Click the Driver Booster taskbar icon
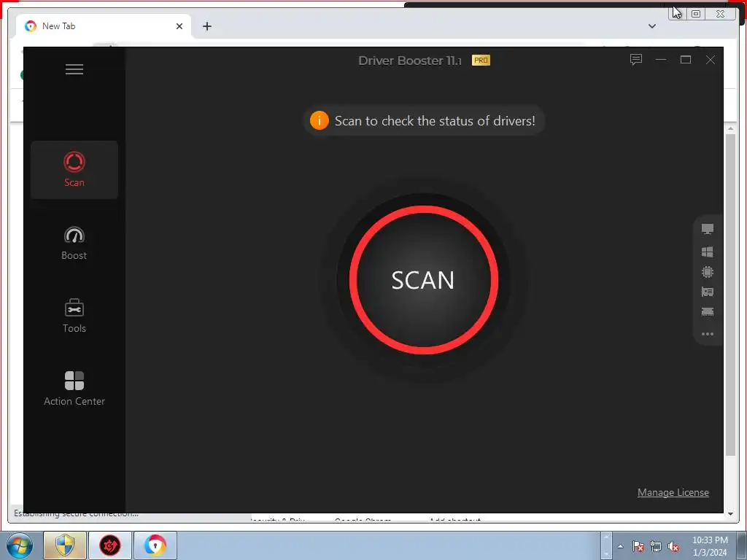The image size is (747, 560). 110,545
